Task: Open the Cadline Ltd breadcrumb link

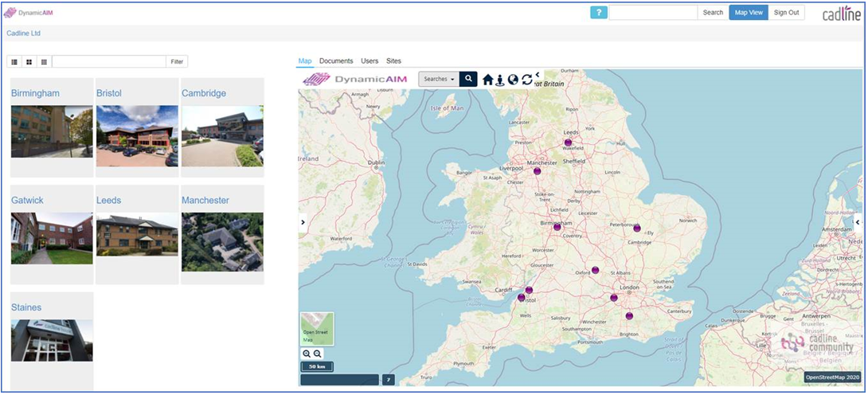Action: coord(23,33)
